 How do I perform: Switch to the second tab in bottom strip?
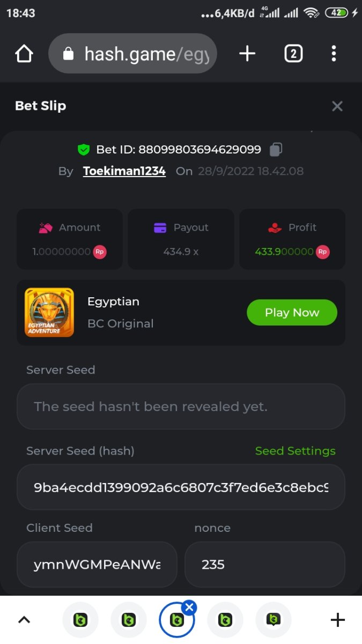(129, 620)
